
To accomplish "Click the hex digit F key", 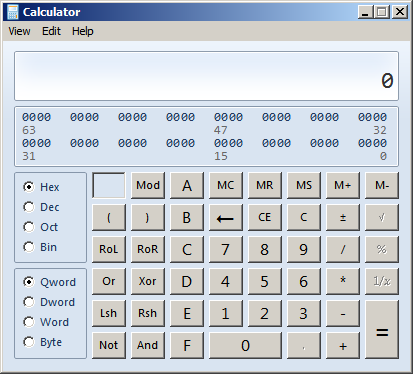I will click(x=187, y=345).
